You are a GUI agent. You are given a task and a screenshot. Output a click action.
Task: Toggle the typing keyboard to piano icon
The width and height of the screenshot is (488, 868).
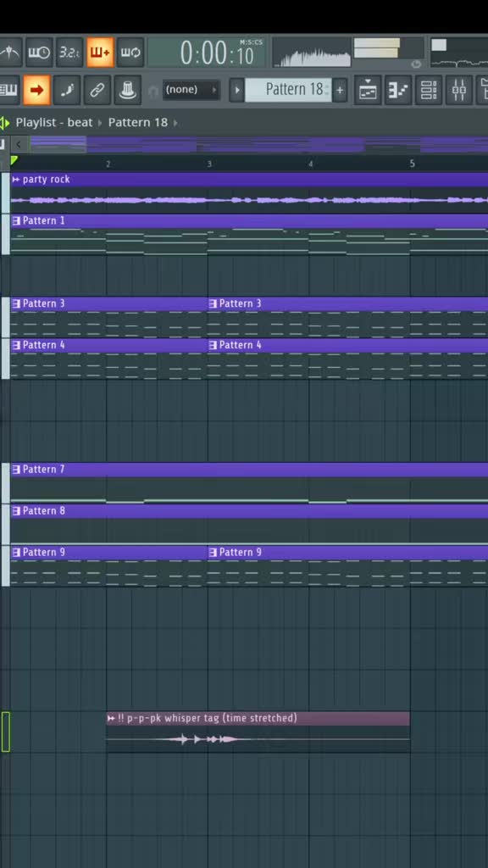[9, 90]
